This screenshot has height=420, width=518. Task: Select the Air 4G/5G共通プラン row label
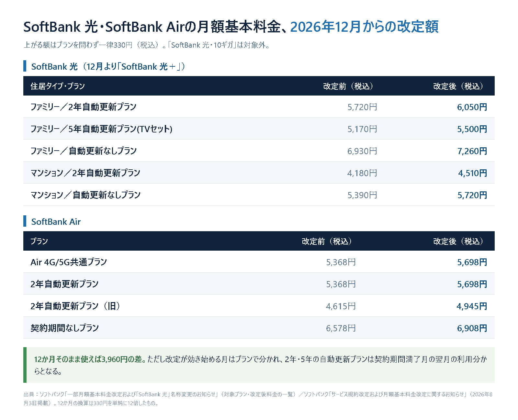tap(69, 262)
